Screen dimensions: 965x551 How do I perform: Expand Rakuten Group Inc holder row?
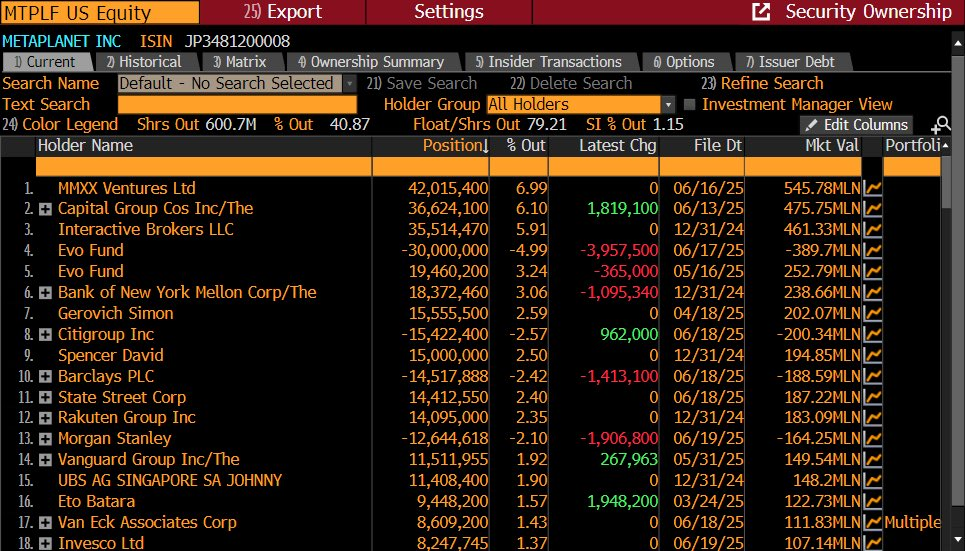[x=46, y=418]
